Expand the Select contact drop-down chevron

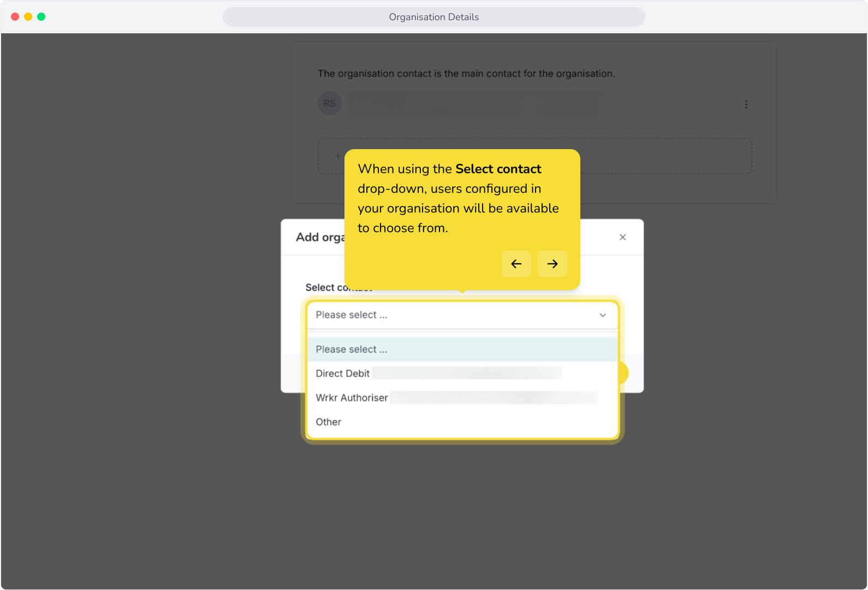[603, 315]
